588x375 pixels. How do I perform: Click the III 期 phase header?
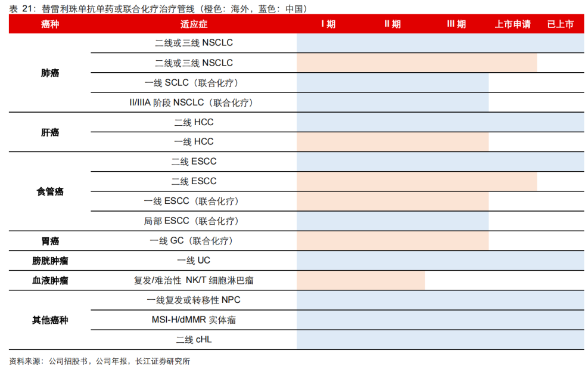[456, 24]
